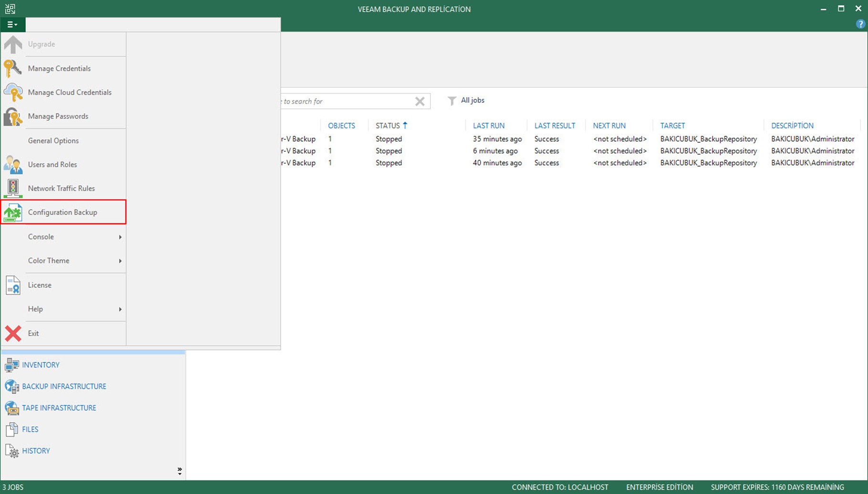Select Manage Cloud Credentials menu entry

(x=63, y=92)
